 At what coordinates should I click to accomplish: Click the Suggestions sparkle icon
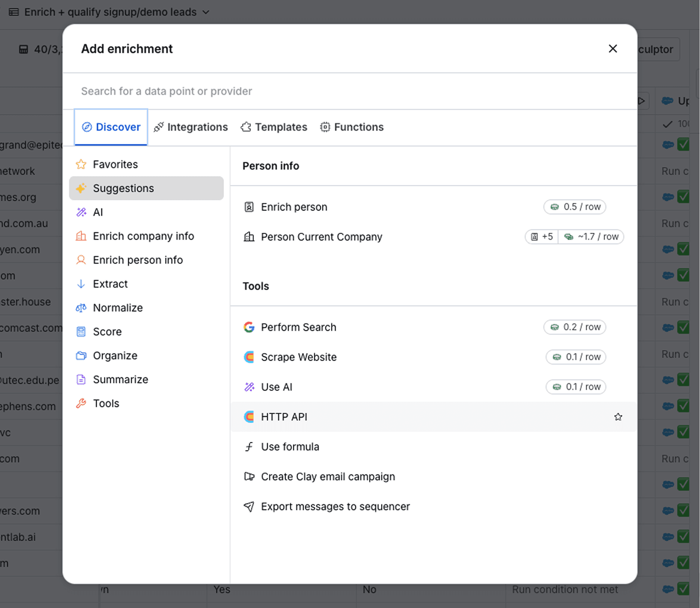click(x=81, y=188)
